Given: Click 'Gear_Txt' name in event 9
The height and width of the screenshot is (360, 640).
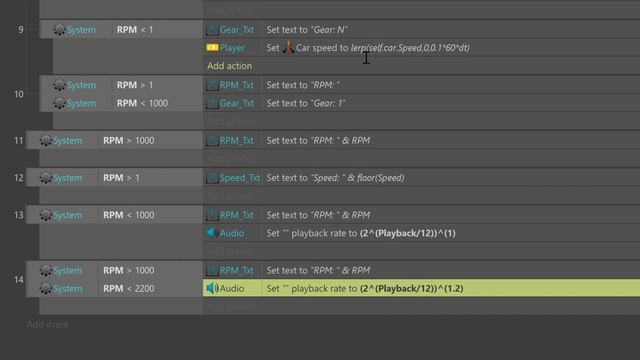Looking at the screenshot, I should [x=237, y=30].
